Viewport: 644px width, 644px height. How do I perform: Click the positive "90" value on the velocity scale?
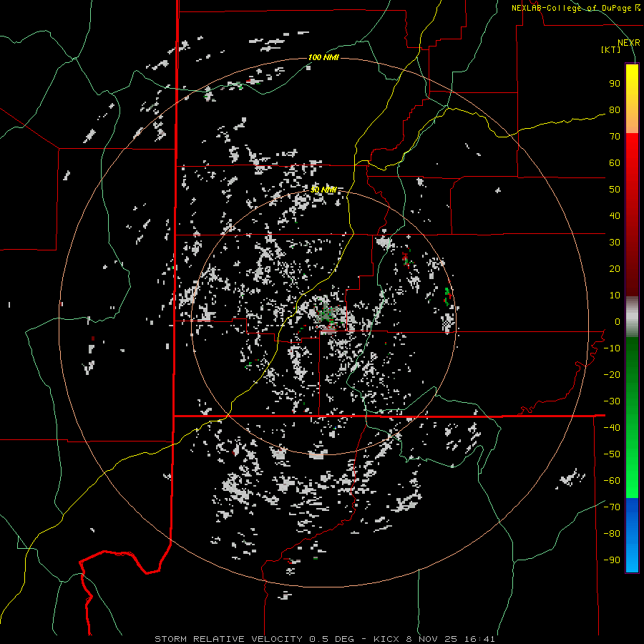pyautogui.click(x=615, y=84)
